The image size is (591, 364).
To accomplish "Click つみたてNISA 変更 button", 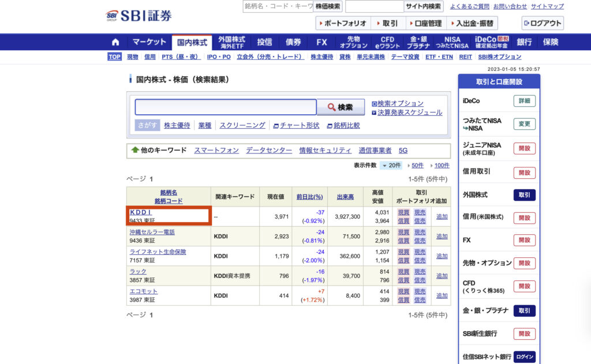I will [x=524, y=124].
